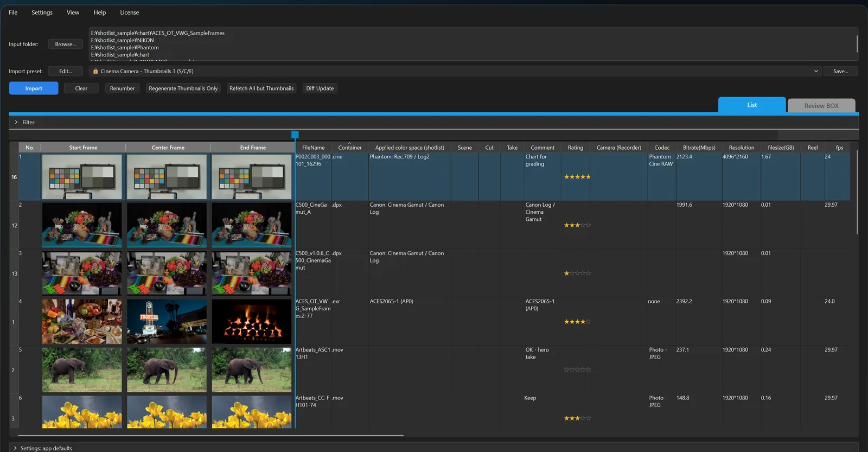Click the Diff Update button
Image resolution: width=868 pixels, height=452 pixels.
coord(320,88)
